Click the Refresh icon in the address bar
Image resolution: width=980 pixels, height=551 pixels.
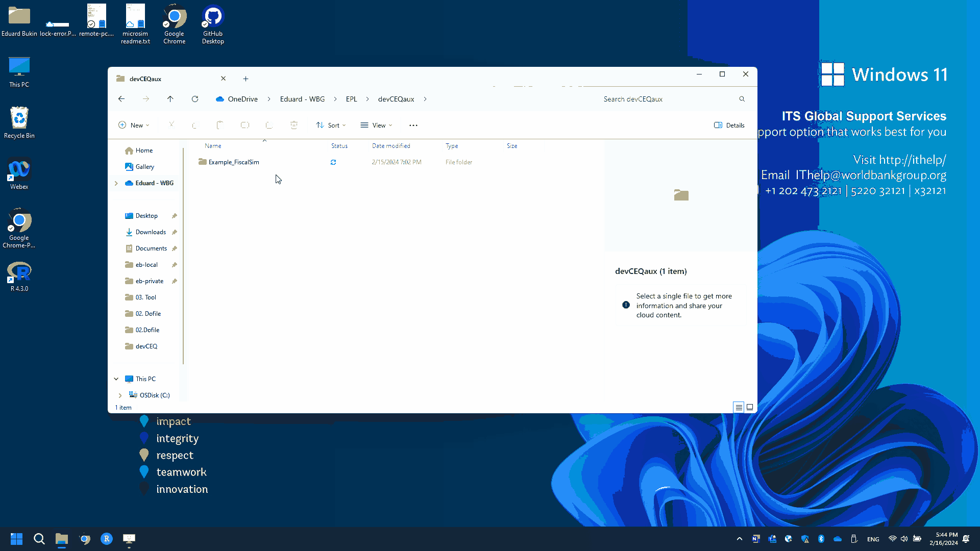[x=195, y=99]
